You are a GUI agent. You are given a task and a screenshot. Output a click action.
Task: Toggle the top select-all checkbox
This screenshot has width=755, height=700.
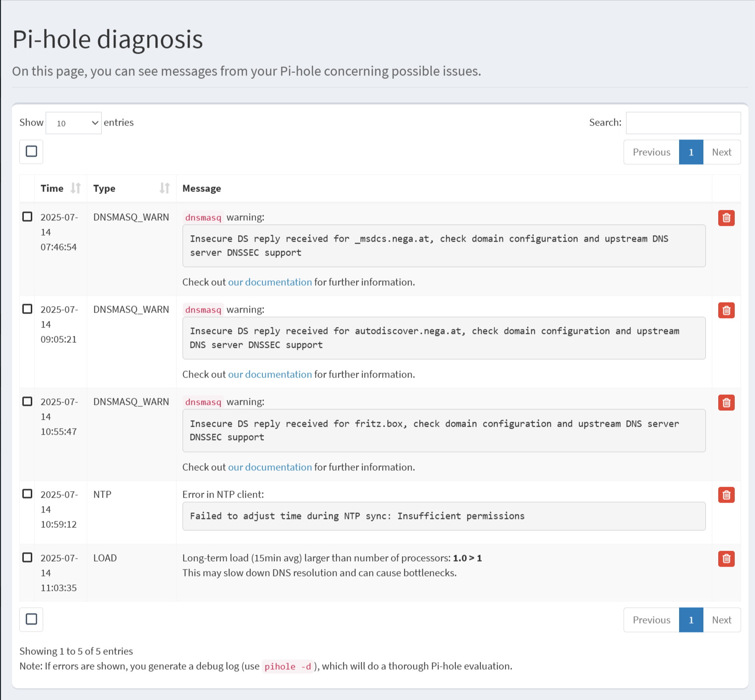click(31, 151)
